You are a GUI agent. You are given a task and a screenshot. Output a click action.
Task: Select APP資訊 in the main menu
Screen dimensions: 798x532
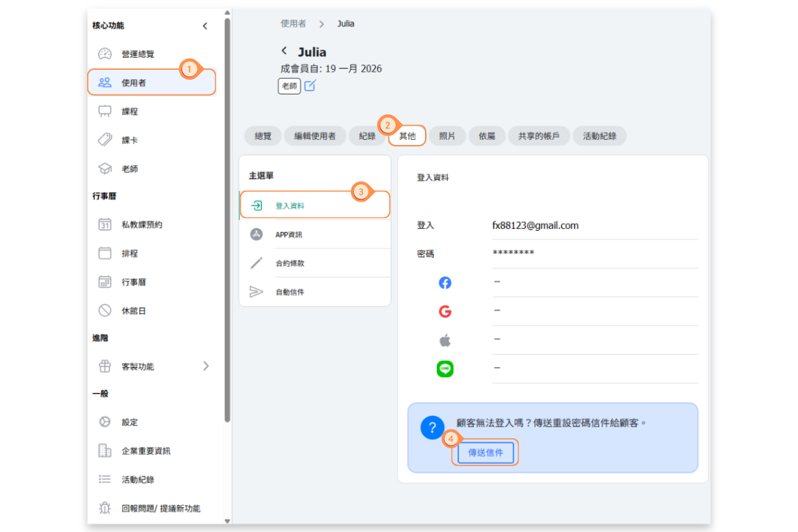(x=289, y=235)
